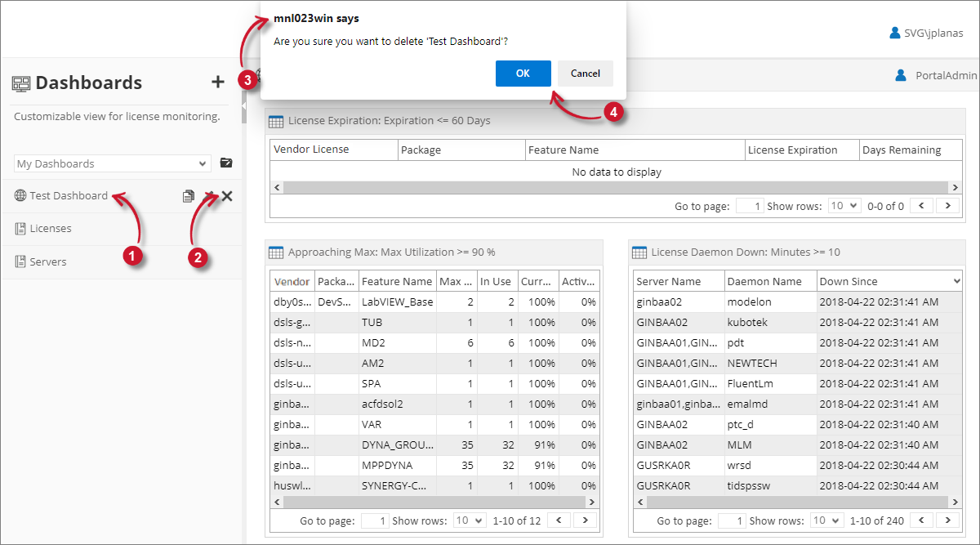Collapse the sidebar with the splitter arrow
This screenshot has width=980, height=545.
point(244,106)
